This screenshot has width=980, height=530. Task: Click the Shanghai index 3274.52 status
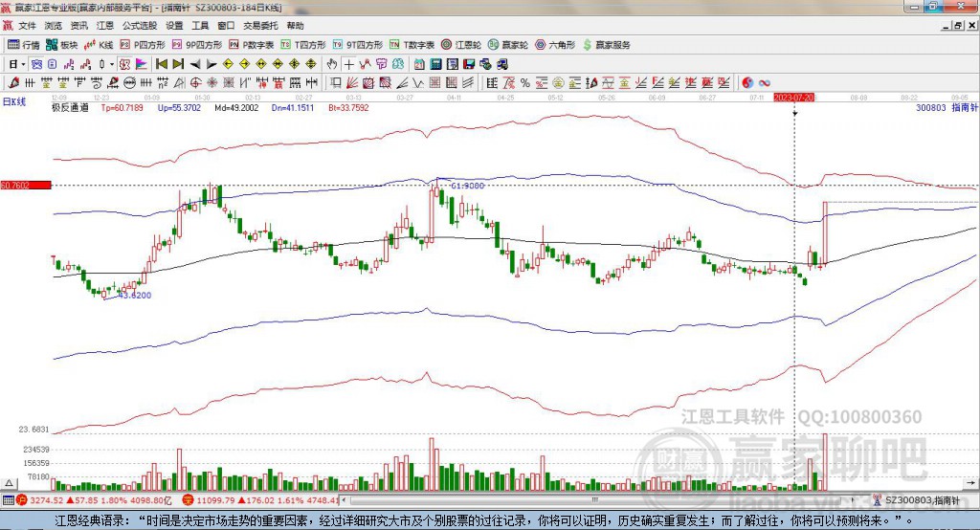94,500
